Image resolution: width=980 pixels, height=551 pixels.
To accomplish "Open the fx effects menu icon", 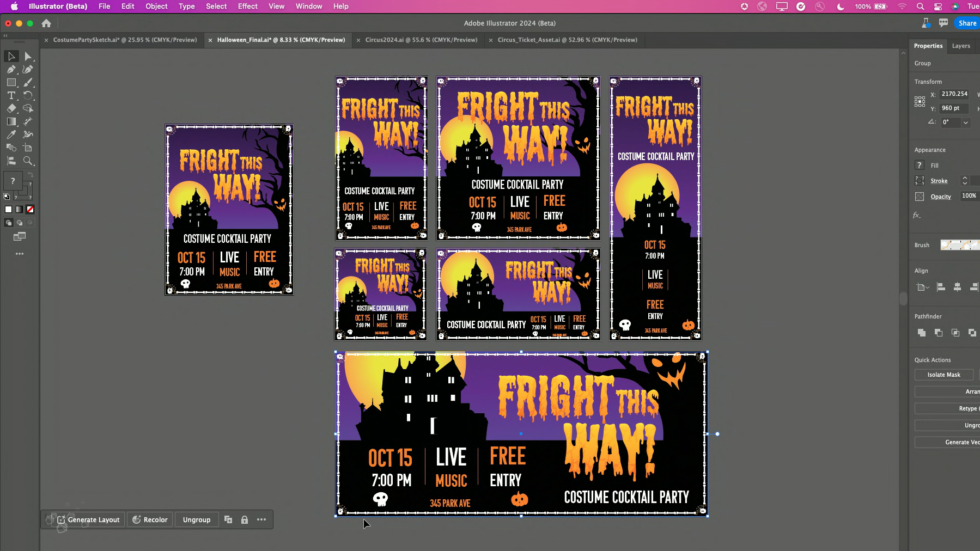I will tap(917, 216).
